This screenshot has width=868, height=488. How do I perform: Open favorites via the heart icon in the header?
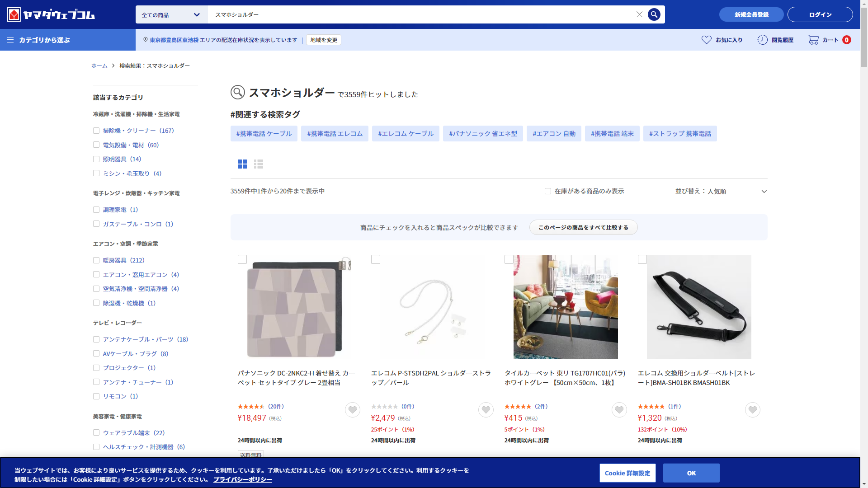pos(707,40)
